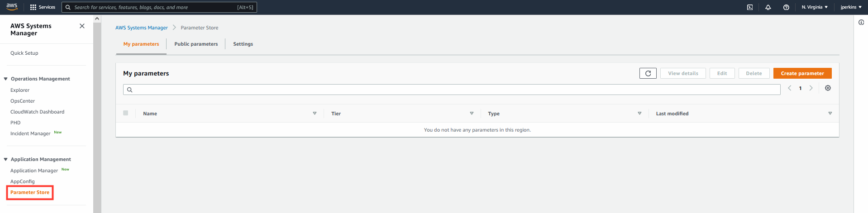
Task: Sort by Type column arrow
Action: (x=639, y=114)
